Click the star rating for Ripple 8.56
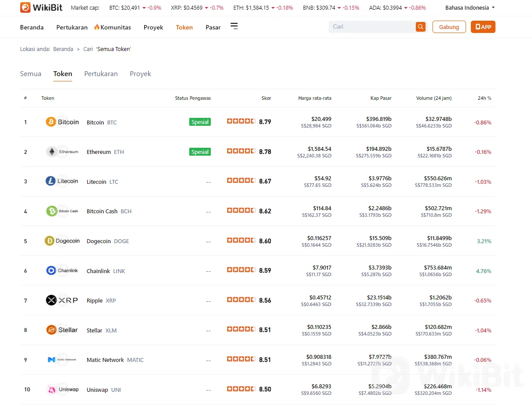This screenshot has width=532, height=405. point(241,300)
